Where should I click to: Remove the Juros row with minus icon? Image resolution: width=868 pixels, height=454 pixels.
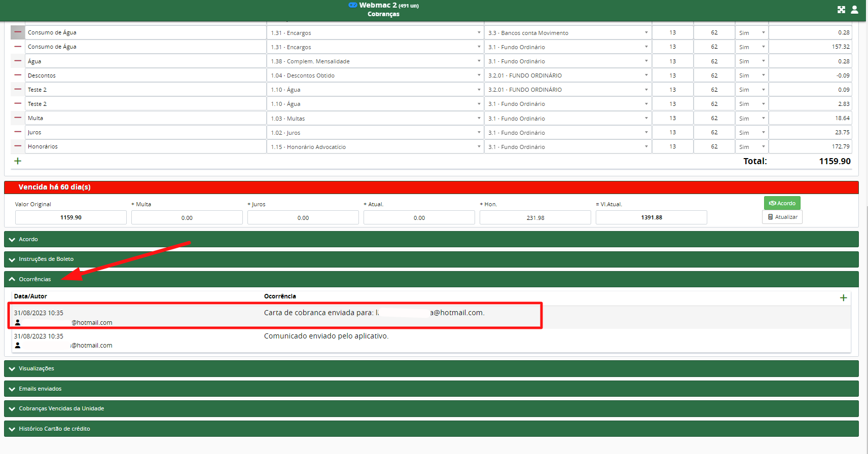[18, 132]
